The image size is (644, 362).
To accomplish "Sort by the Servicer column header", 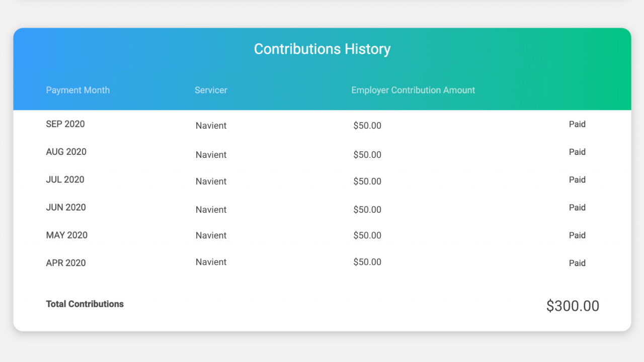I will (211, 90).
